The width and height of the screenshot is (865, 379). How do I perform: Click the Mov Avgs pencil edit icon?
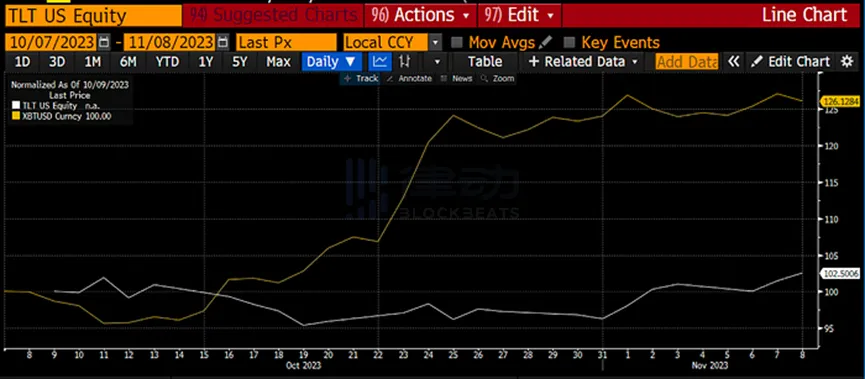click(x=545, y=42)
